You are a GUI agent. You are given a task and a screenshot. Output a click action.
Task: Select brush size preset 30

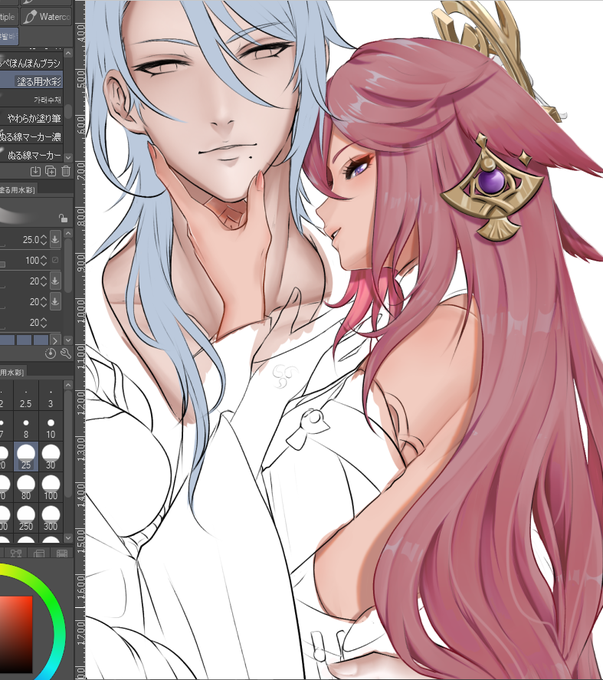coord(51,457)
